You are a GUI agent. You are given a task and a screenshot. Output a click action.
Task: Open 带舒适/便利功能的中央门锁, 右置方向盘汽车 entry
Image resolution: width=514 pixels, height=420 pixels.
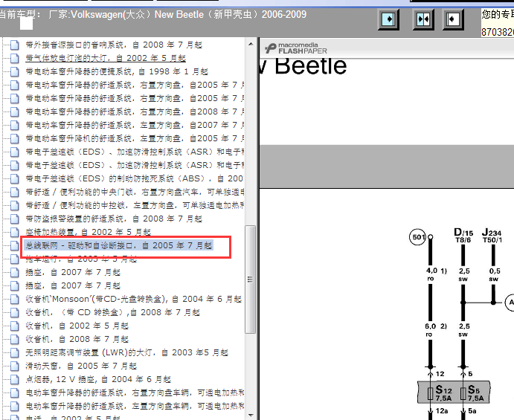tap(135, 192)
